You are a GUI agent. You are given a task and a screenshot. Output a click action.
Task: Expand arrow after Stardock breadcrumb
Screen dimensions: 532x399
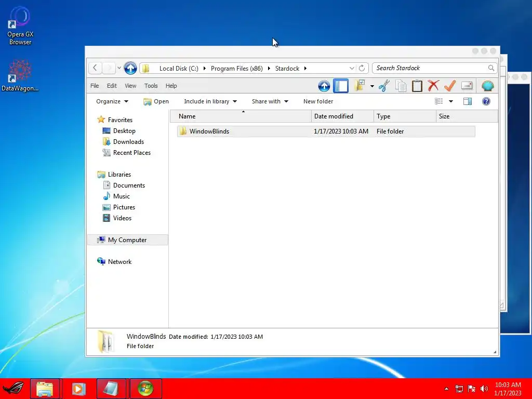[305, 69]
